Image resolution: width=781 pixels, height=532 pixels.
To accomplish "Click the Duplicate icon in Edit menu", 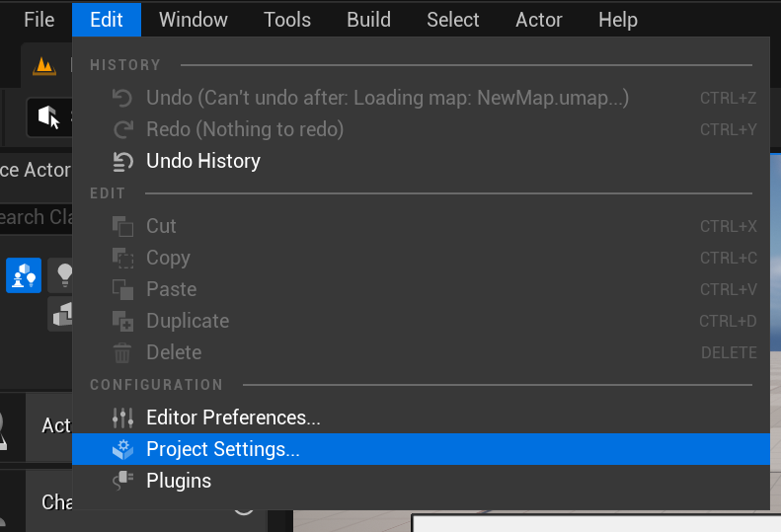I will 122,321.
